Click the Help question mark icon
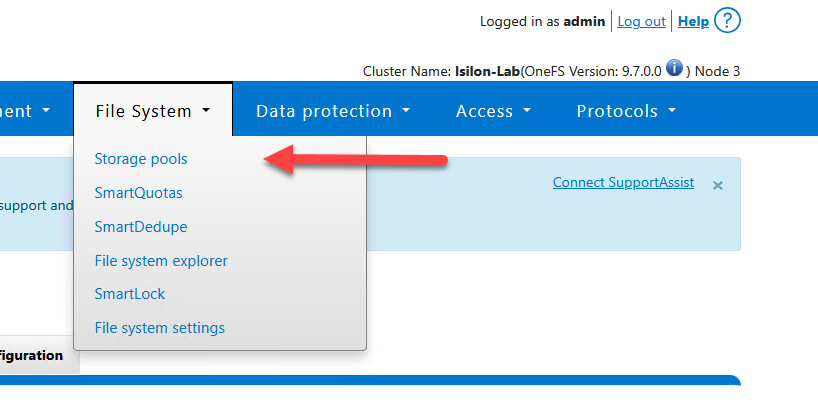818x403 pixels. (727, 21)
